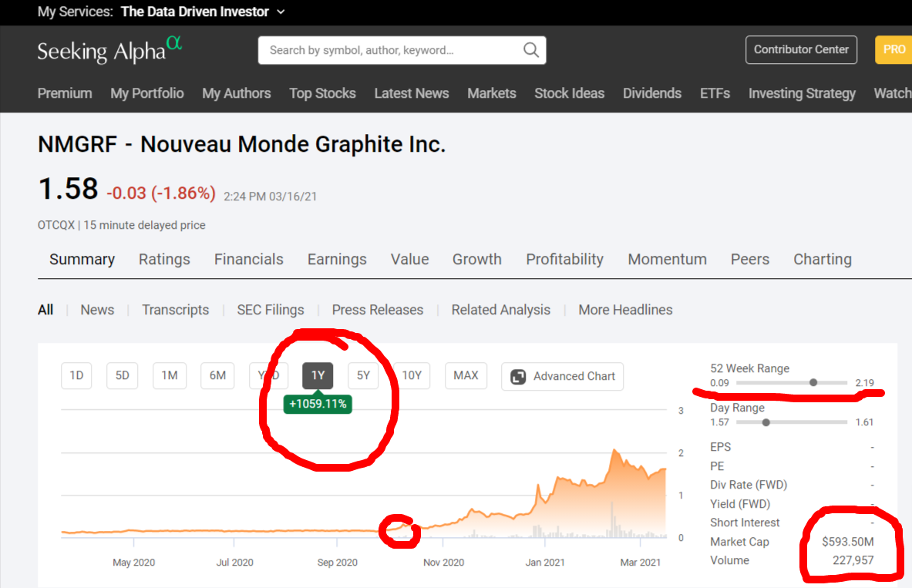This screenshot has width=912, height=588.
Task: Set chart range to YTD
Action: tap(268, 376)
